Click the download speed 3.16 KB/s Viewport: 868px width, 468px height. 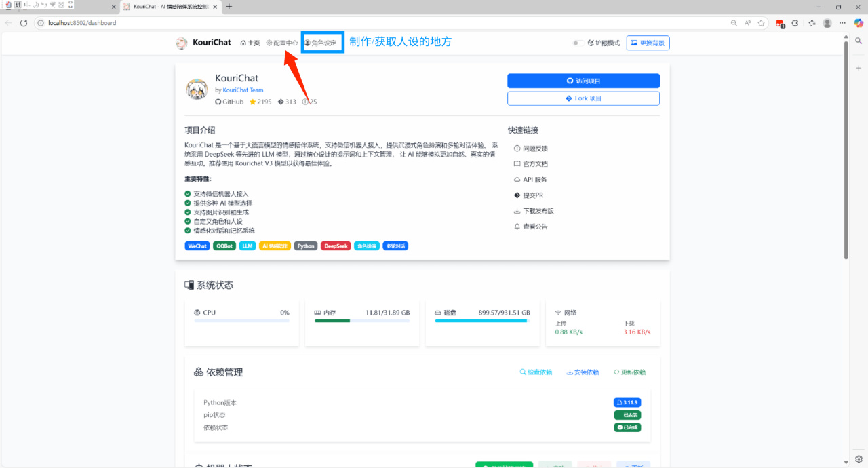(x=637, y=332)
